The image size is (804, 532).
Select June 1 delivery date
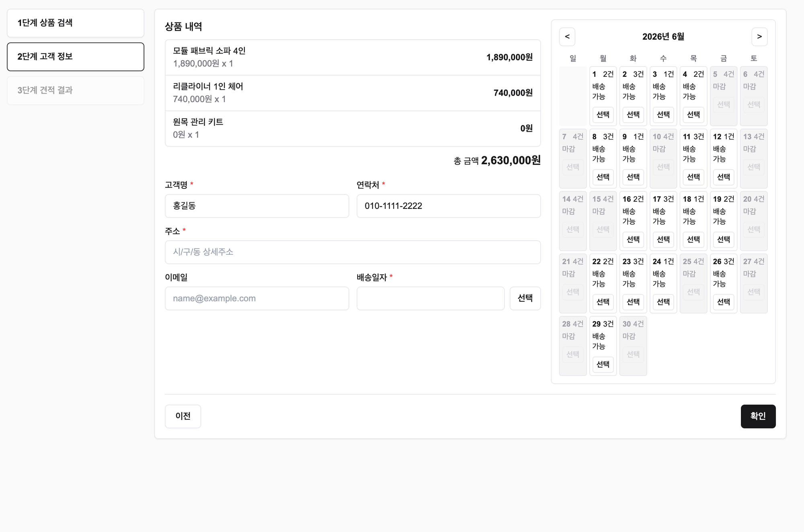click(603, 115)
